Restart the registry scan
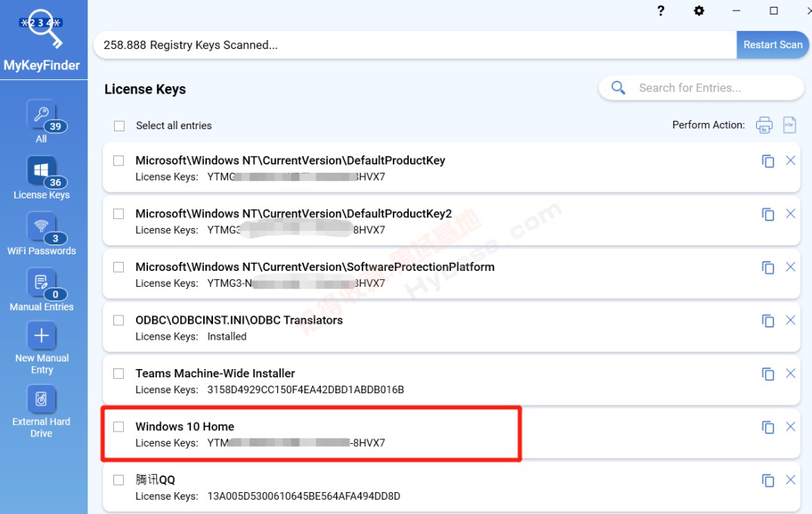 (773, 45)
